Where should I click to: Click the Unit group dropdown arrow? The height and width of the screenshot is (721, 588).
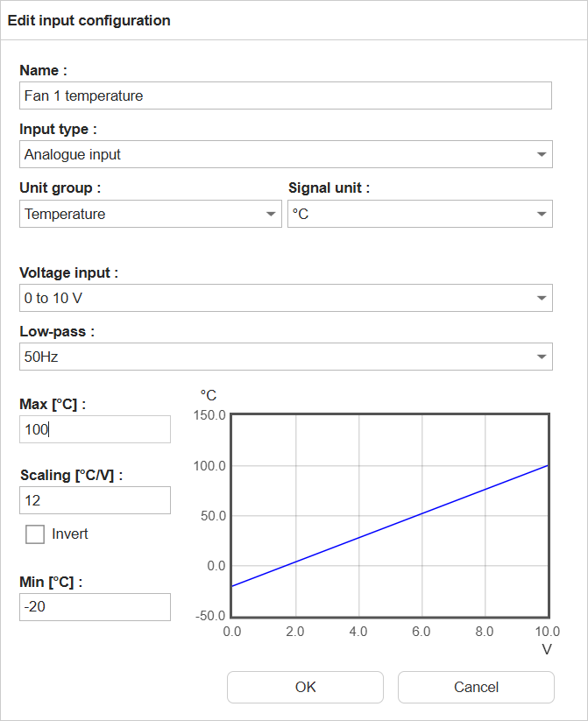pyautogui.click(x=269, y=214)
